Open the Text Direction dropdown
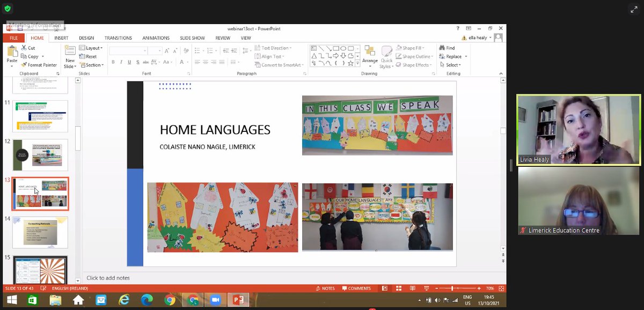The height and width of the screenshot is (310, 644). [x=274, y=48]
